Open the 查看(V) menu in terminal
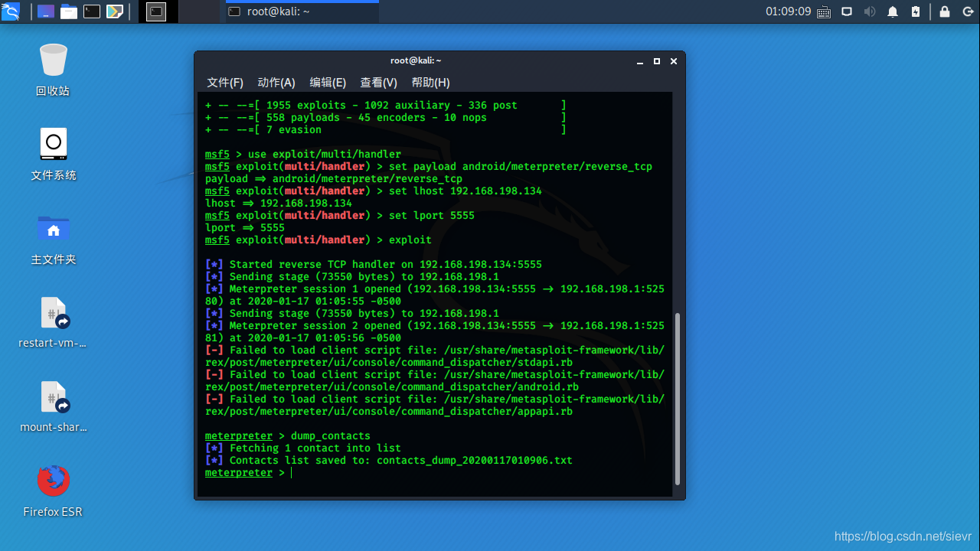Viewport: 980px width, 551px height. pos(379,83)
